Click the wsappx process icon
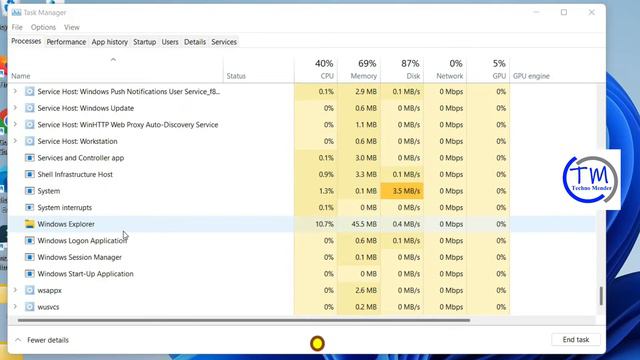640x360 pixels. pos(29,290)
